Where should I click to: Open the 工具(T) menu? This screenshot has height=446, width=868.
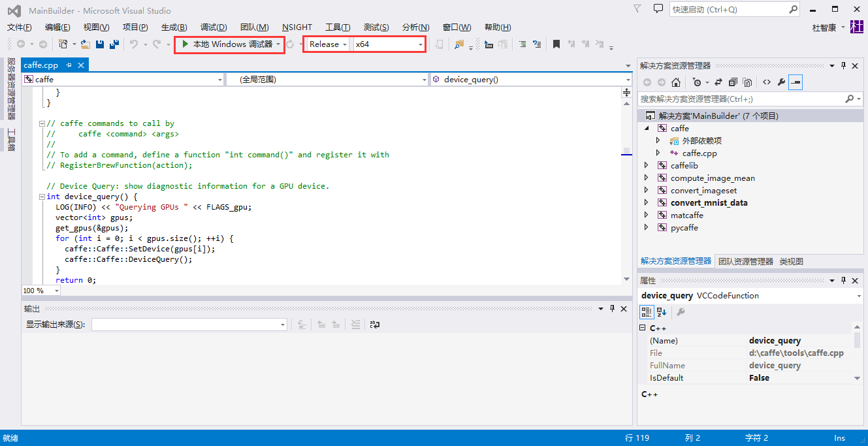tap(338, 27)
